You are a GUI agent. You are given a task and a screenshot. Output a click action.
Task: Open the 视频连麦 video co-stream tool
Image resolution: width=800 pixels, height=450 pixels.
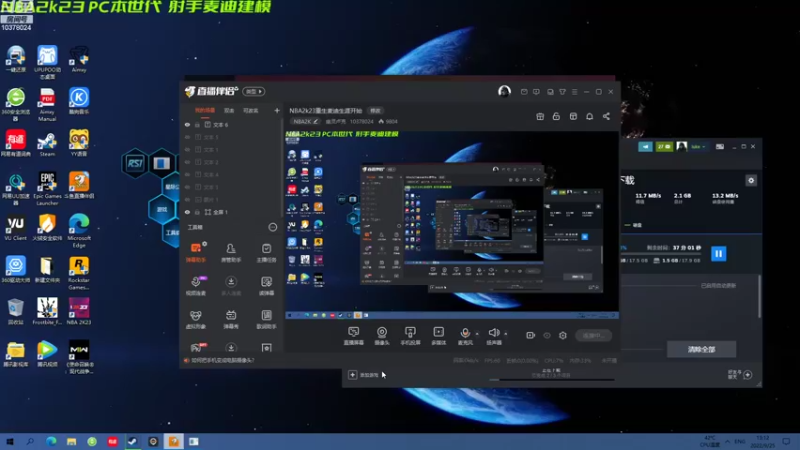196,285
